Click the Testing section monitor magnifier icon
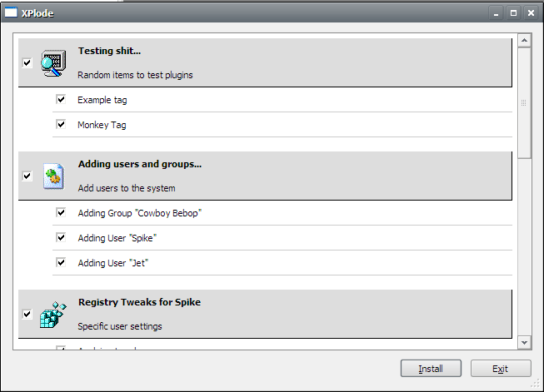 pyautogui.click(x=53, y=63)
